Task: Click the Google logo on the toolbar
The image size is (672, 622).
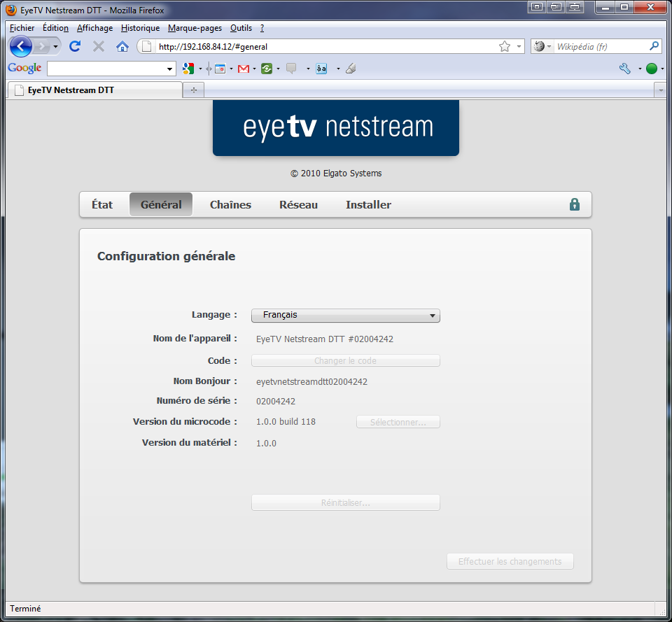Action: (x=24, y=68)
